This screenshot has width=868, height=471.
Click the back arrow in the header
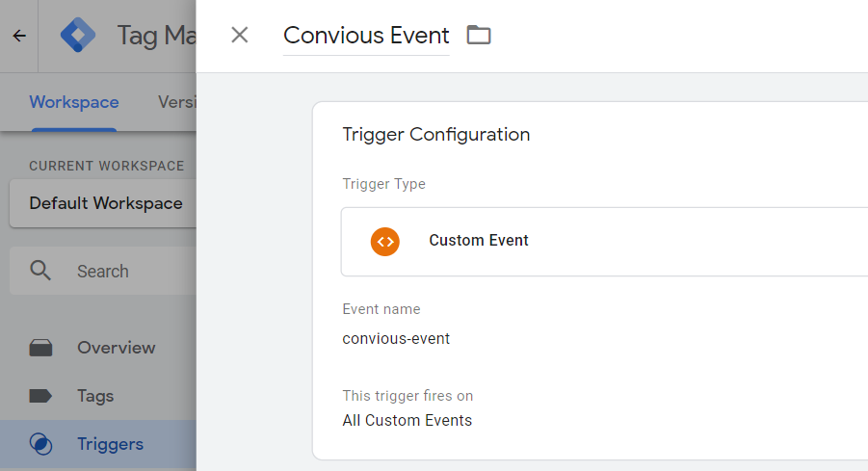(19, 36)
